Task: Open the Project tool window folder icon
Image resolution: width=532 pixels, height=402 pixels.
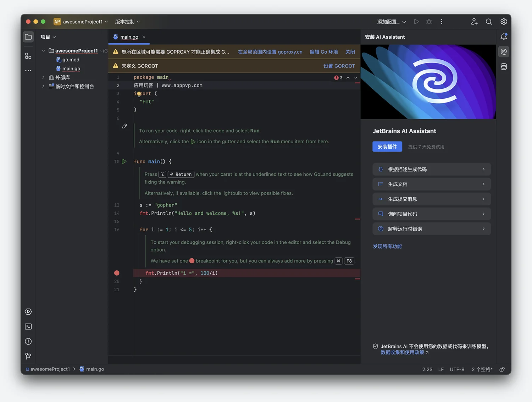Action: pyautogui.click(x=28, y=37)
